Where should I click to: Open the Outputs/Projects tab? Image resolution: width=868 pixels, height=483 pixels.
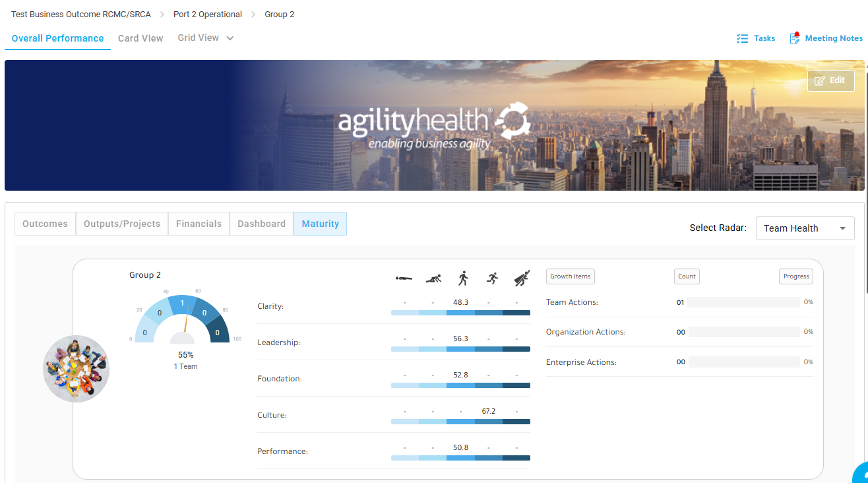tap(122, 224)
